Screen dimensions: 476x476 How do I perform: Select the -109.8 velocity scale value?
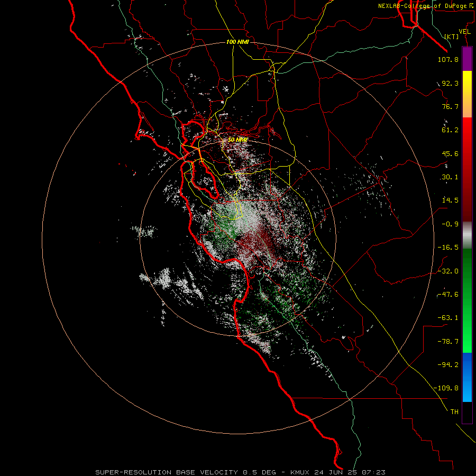tap(446, 388)
